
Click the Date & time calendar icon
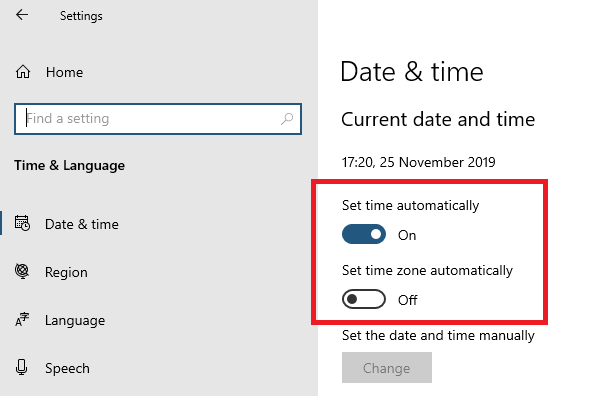coord(22,223)
